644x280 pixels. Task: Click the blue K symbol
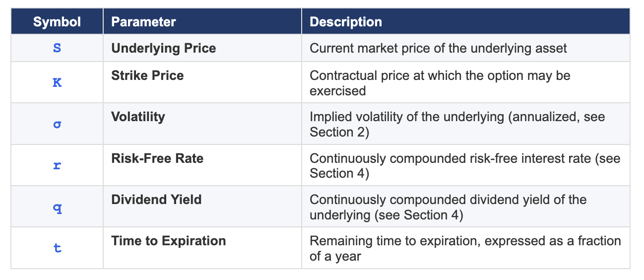click(57, 83)
